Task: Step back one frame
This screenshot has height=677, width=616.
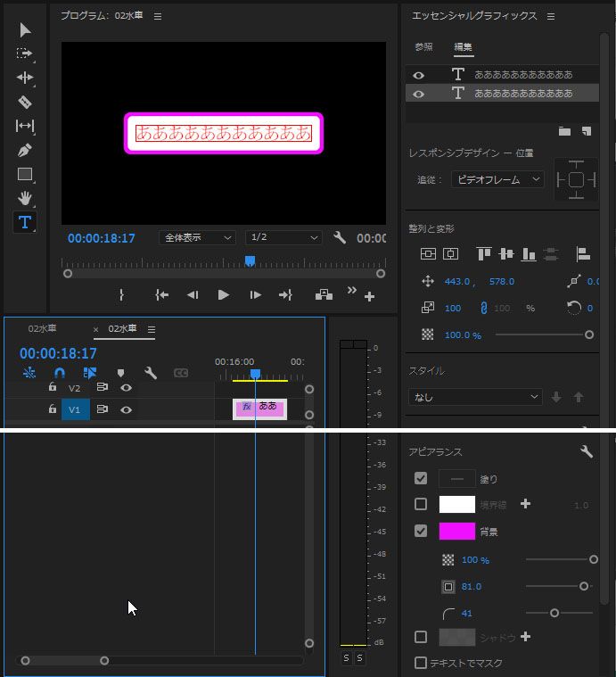Action: (x=193, y=295)
